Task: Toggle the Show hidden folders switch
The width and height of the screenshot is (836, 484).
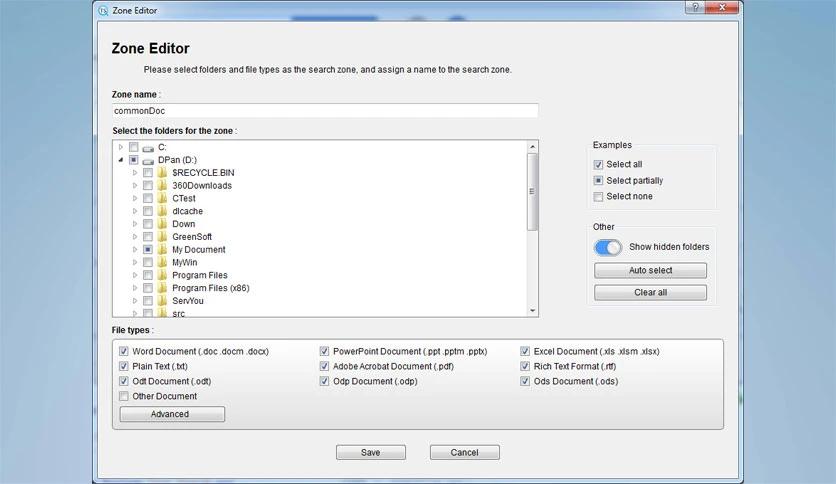Action: (x=608, y=247)
